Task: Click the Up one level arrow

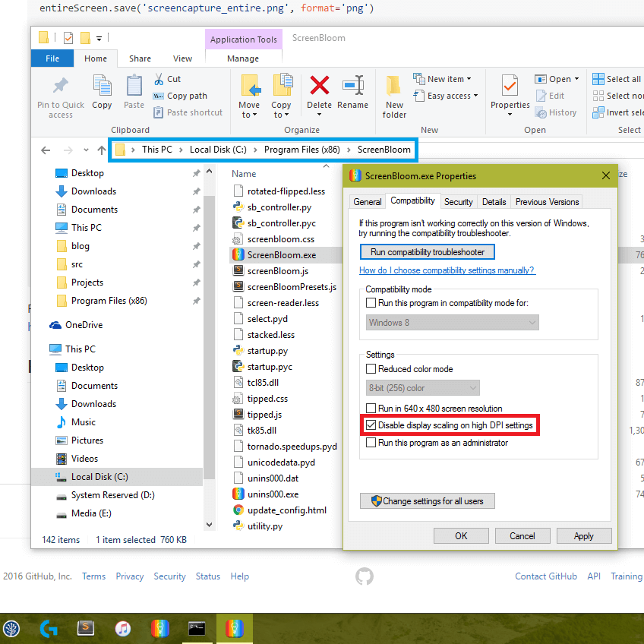Action: pos(102,150)
